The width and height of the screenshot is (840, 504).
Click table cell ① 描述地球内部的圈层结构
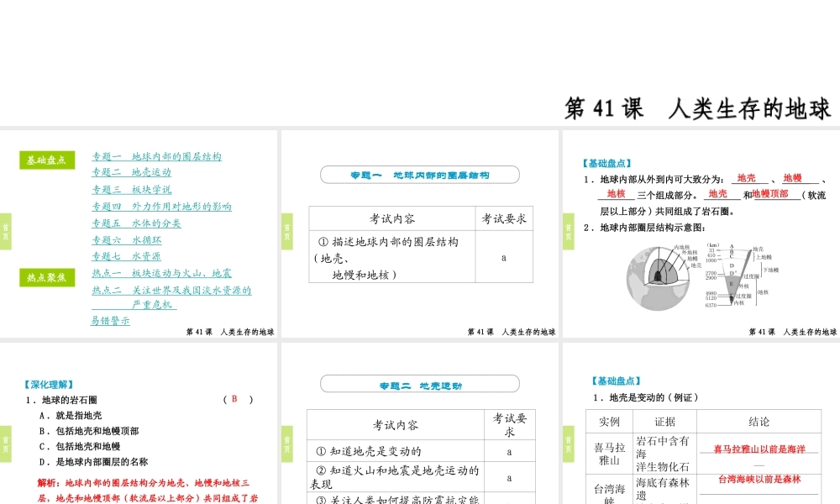392,258
